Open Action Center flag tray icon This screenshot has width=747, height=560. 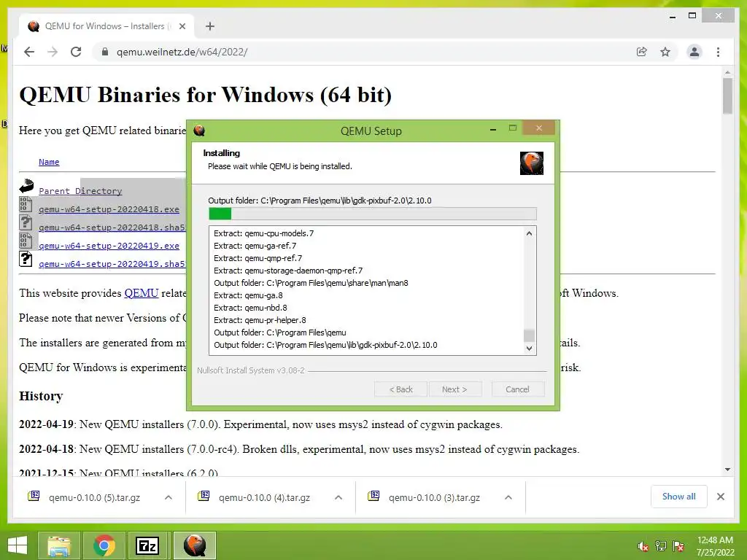pyautogui.click(x=678, y=546)
